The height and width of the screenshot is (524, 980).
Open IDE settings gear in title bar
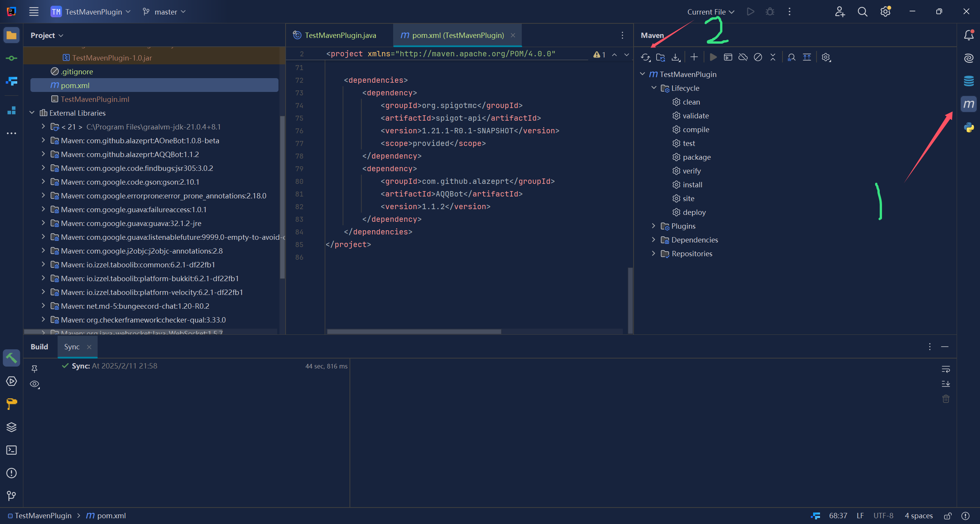pos(885,12)
